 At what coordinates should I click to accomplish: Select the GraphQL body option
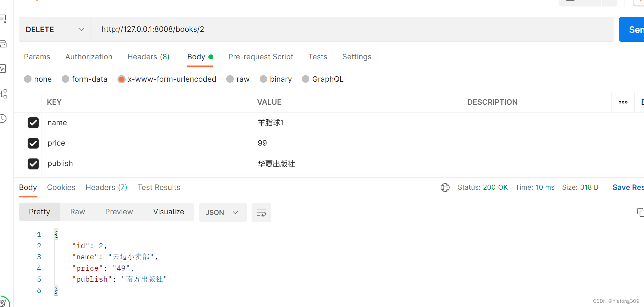[305, 79]
